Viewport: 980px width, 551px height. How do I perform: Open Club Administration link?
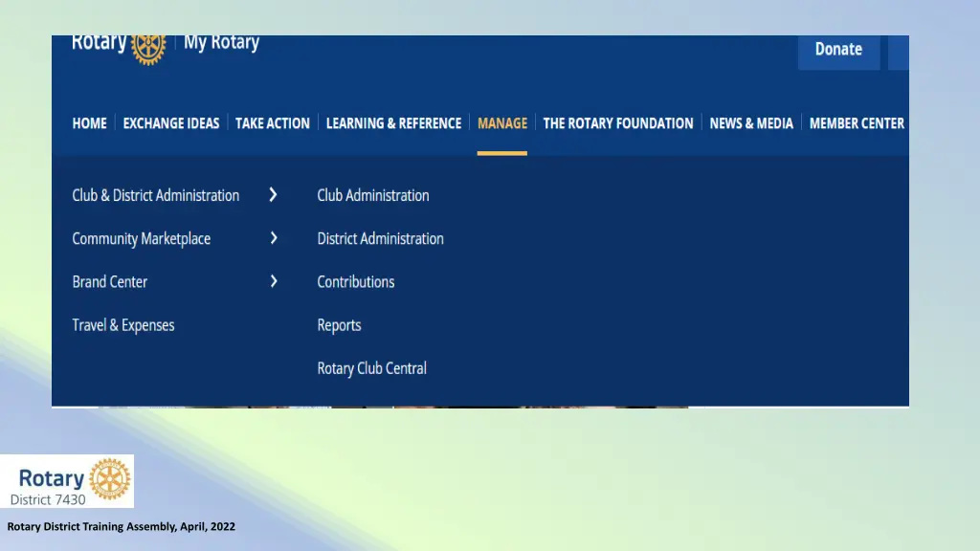click(373, 195)
